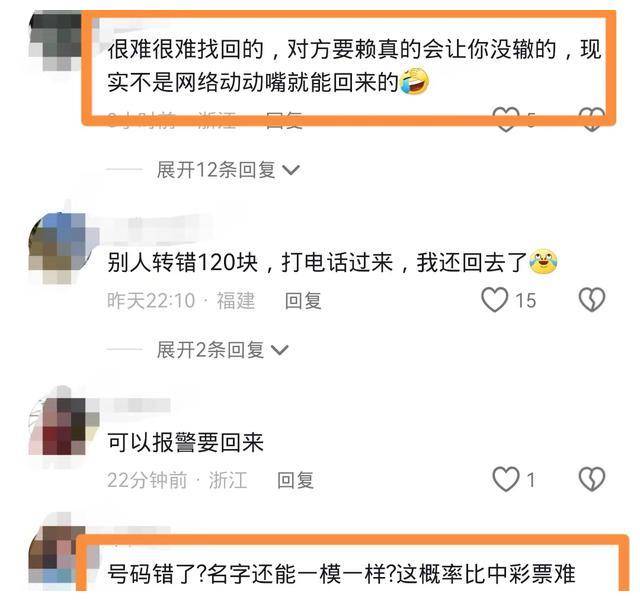Click chevron next to 展开2条回复

pos(280,350)
